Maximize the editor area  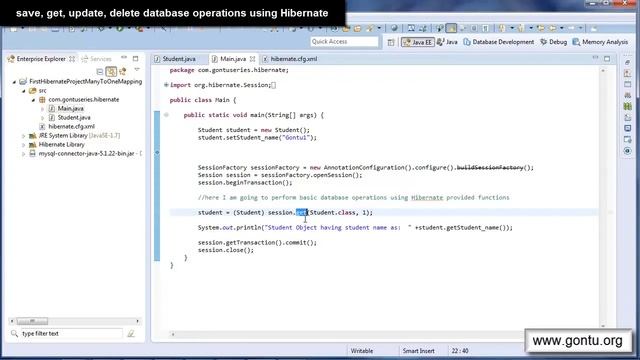click(x=607, y=59)
